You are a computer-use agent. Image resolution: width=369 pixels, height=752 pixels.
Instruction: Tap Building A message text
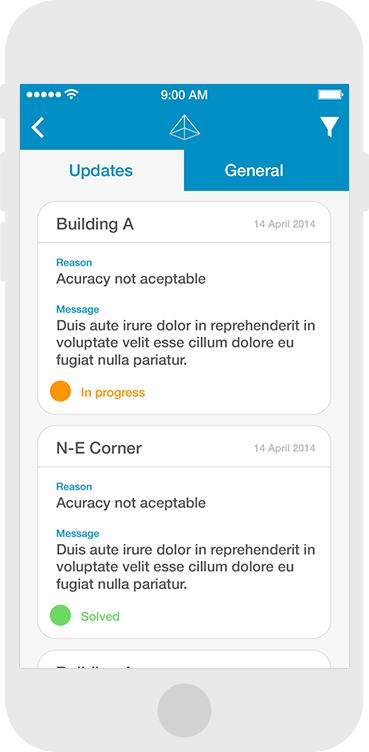(186, 343)
